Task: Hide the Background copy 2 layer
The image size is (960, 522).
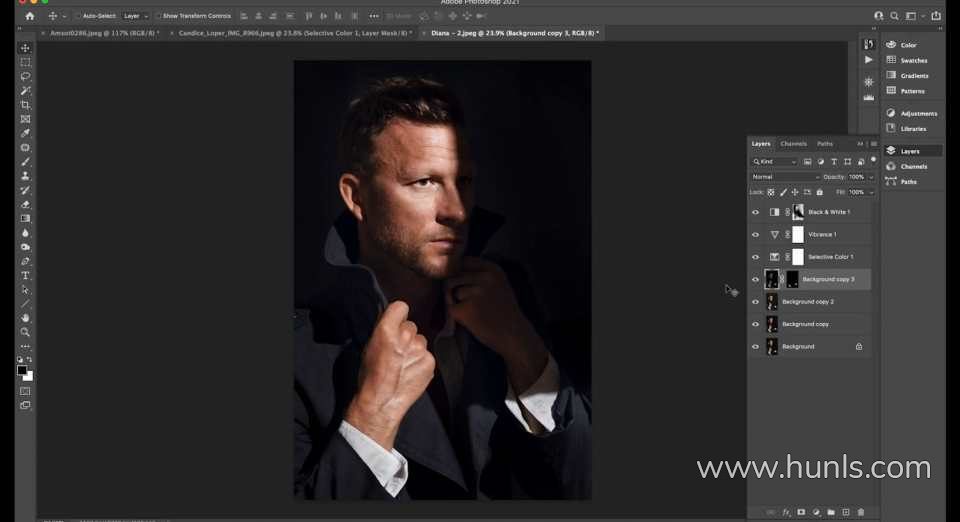Action: (756, 302)
